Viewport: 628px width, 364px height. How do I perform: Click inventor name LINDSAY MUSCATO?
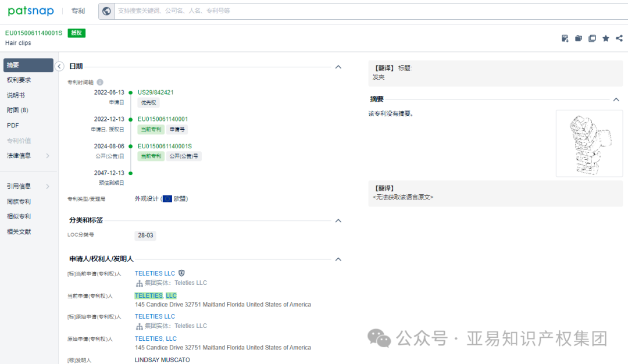(162, 360)
